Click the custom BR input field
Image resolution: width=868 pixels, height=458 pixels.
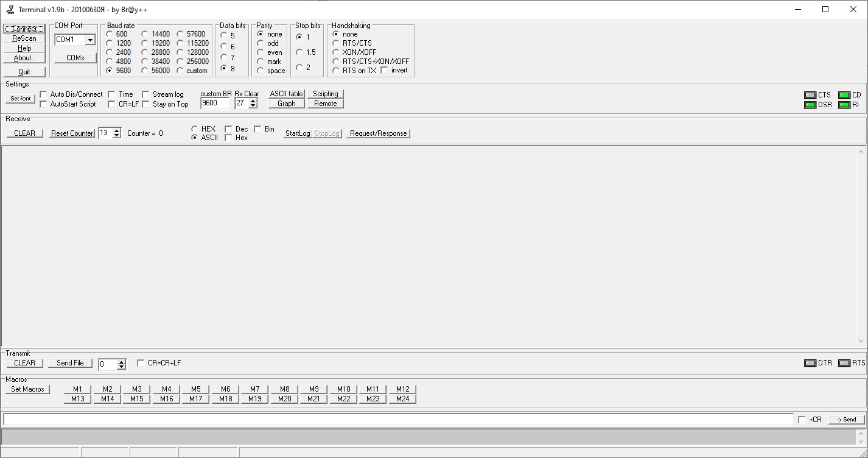[x=215, y=104]
